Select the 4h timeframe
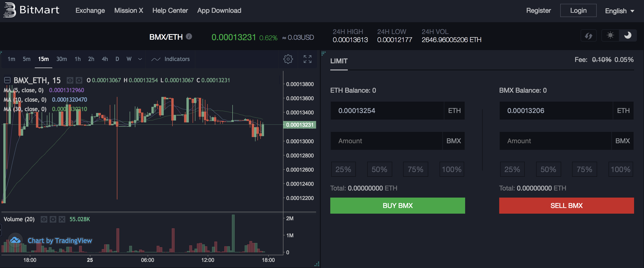 click(x=105, y=59)
